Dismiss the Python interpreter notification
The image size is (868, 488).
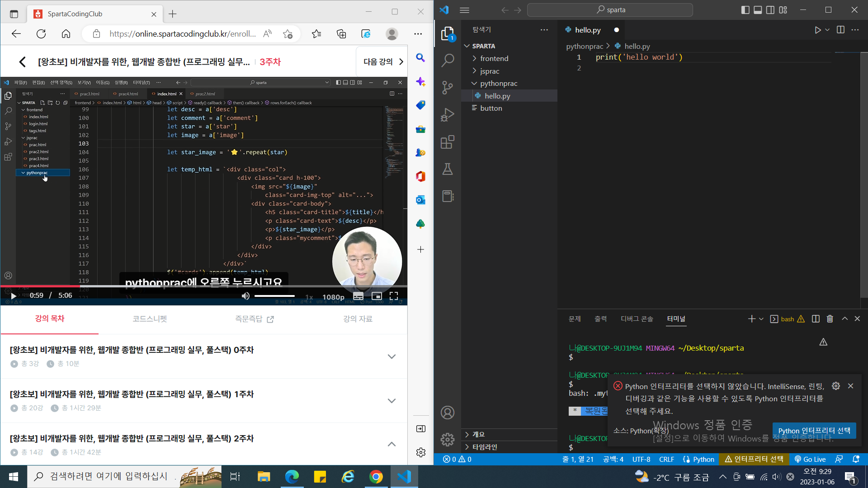pyautogui.click(x=851, y=386)
